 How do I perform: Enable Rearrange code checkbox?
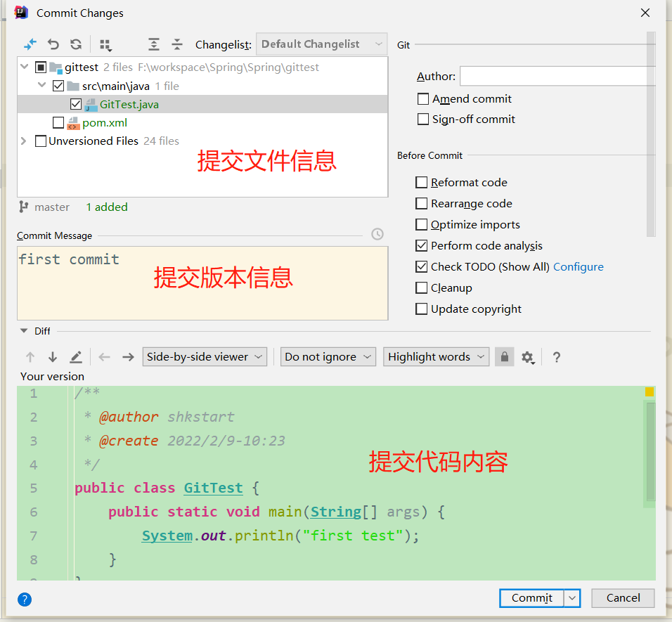point(422,204)
